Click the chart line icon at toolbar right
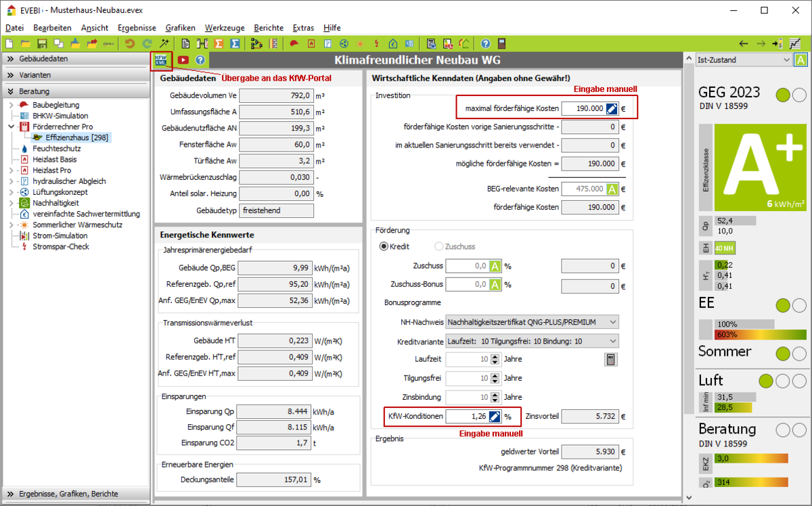 click(794, 43)
